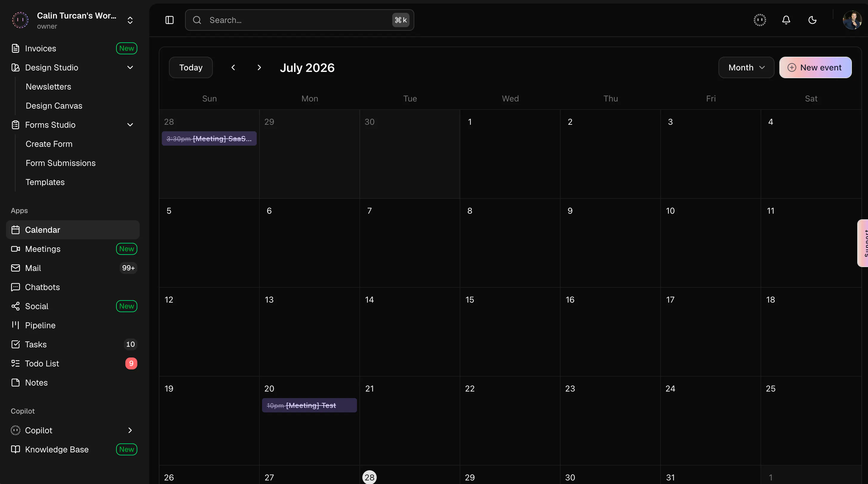
Task: Click the Search input field
Action: pyautogui.click(x=300, y=20)
